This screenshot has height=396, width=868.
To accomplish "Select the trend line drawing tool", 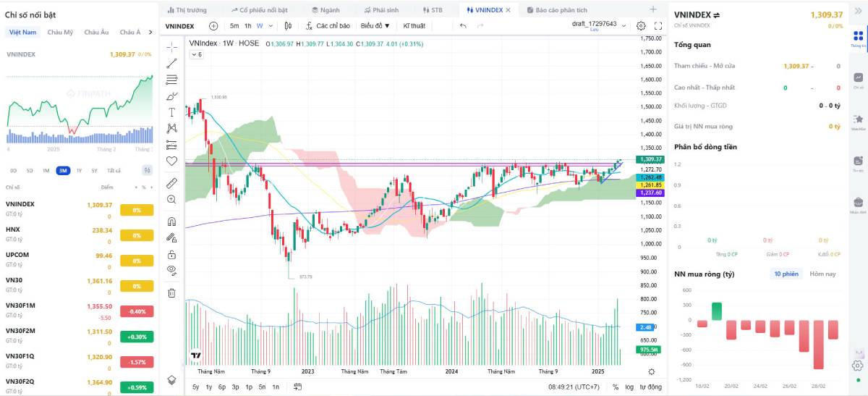I will click(172, 63).
